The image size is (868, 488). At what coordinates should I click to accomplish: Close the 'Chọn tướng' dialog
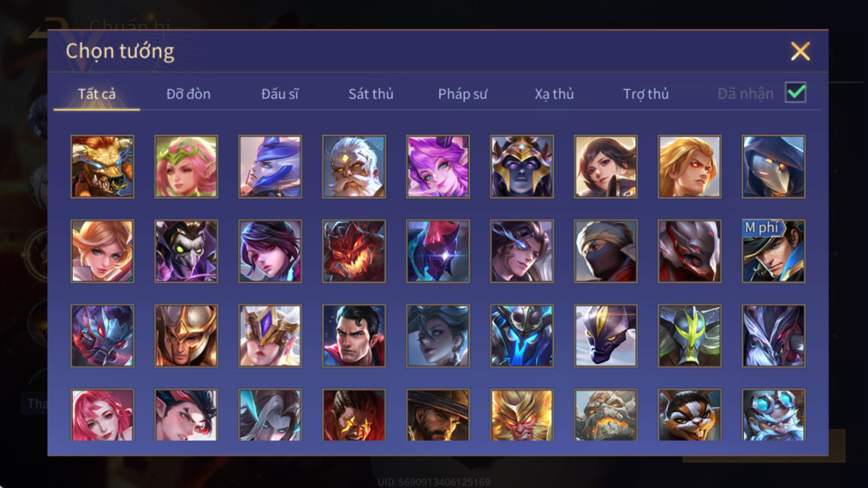point(800,51)
